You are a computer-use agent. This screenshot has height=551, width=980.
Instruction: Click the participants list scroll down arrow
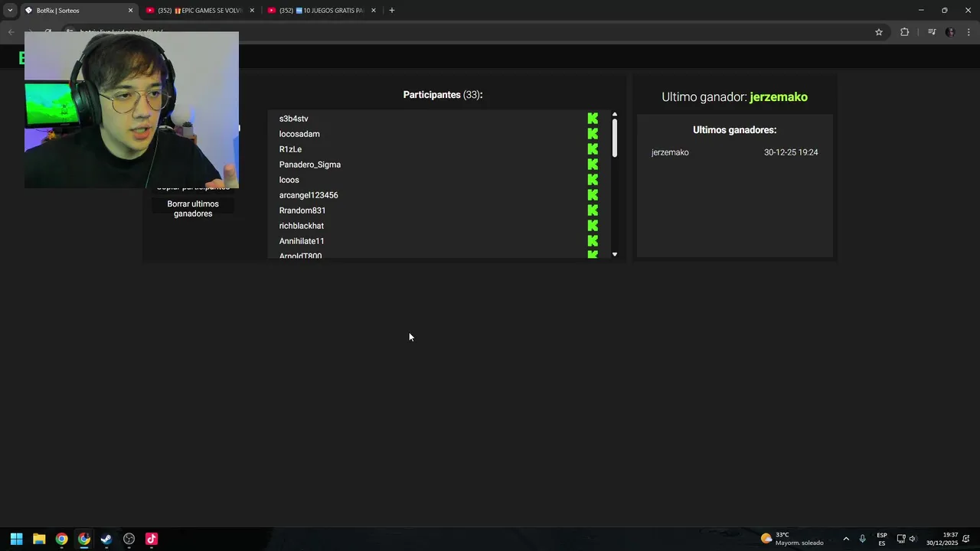pos(615,254)
